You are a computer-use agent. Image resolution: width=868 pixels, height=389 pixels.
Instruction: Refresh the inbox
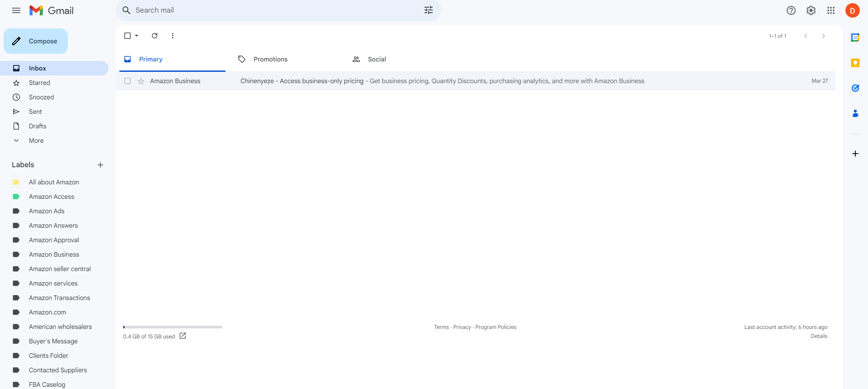[x=155, y=36]
